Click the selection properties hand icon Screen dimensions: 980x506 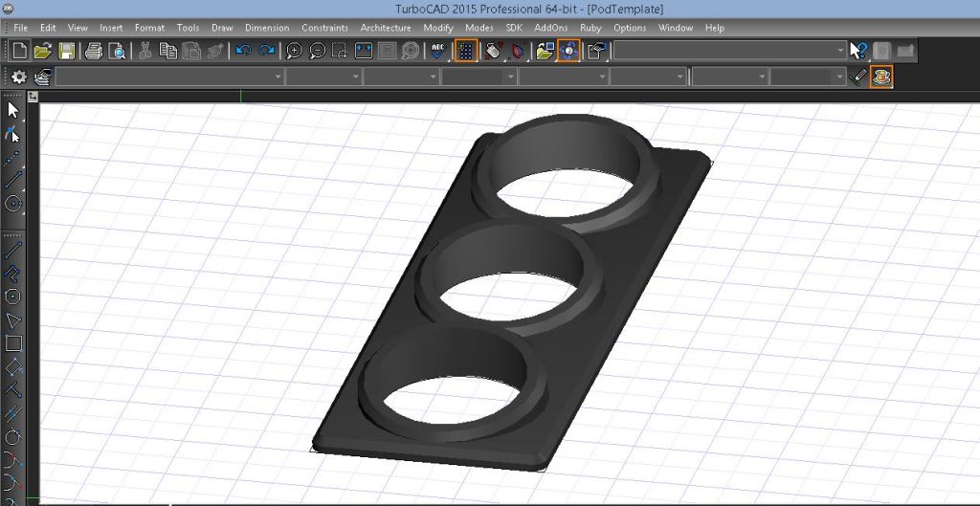click(597, 51)
